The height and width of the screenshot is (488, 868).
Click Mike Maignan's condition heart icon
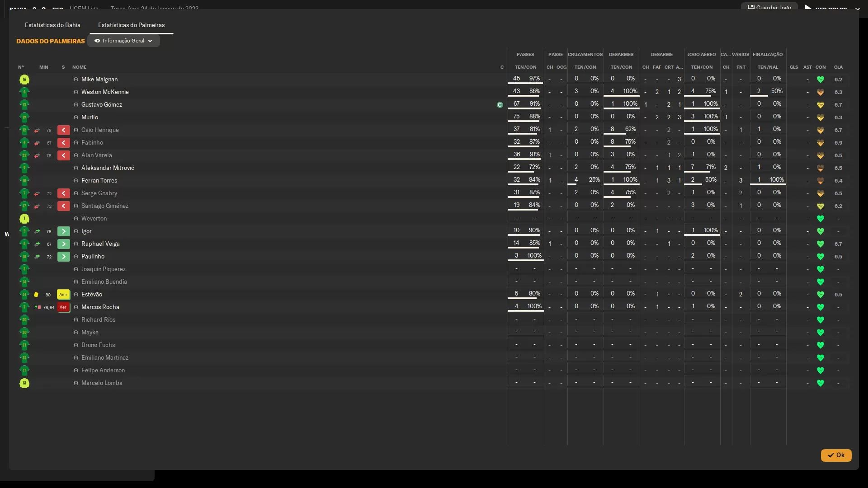[821, 80]
